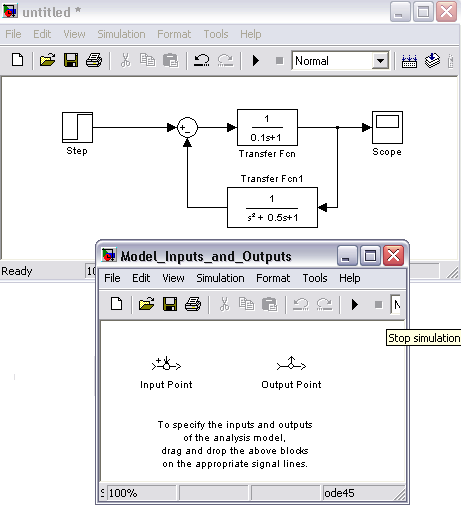Open Simulation menu in Model_Inputs_and_Outputs window
The image size is (461, 505).
pyautogui.click(x=220, y=278)
